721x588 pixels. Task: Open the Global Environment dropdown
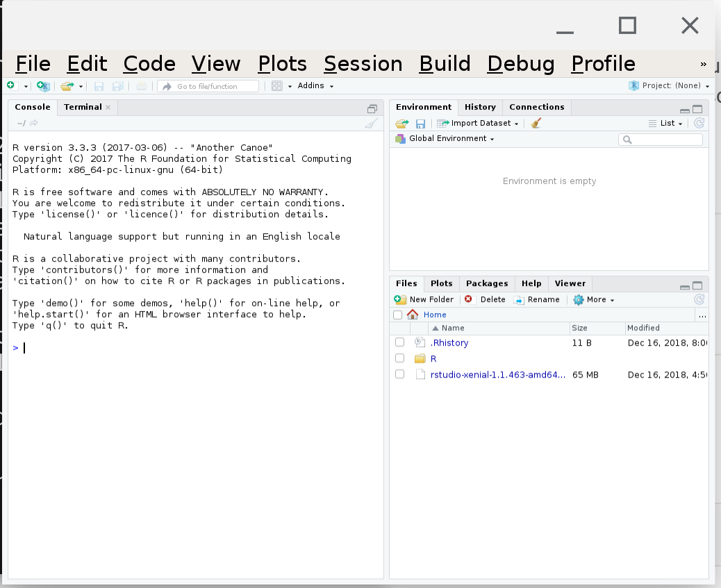(x=445, y=138)
